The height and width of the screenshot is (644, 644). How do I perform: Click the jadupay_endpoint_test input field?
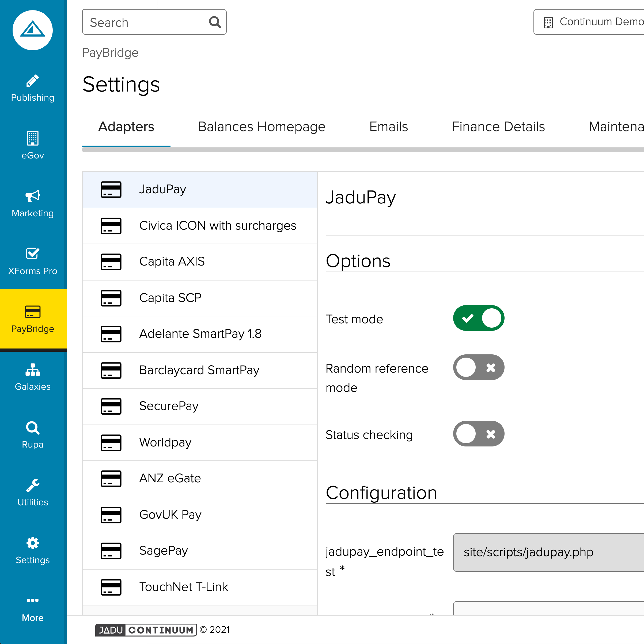548,552
